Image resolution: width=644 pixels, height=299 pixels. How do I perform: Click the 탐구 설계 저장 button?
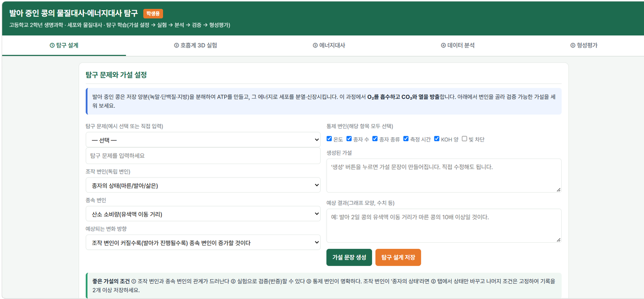(x=398, y=257)
